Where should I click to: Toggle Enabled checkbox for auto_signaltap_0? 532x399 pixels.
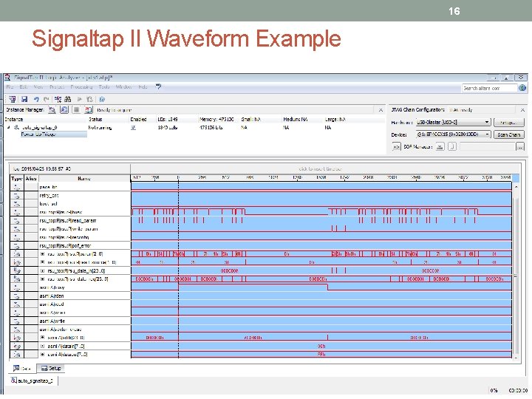pyautogui.click(x=133, y=128)
